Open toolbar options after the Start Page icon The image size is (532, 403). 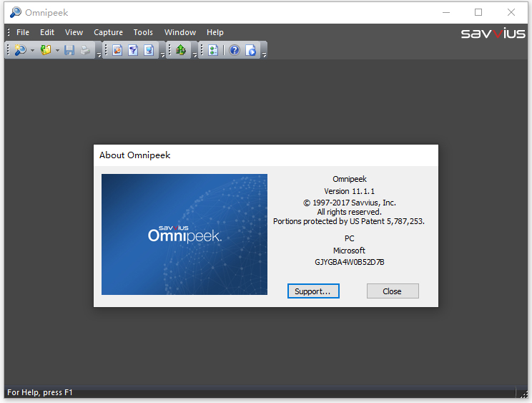point(264,54)
